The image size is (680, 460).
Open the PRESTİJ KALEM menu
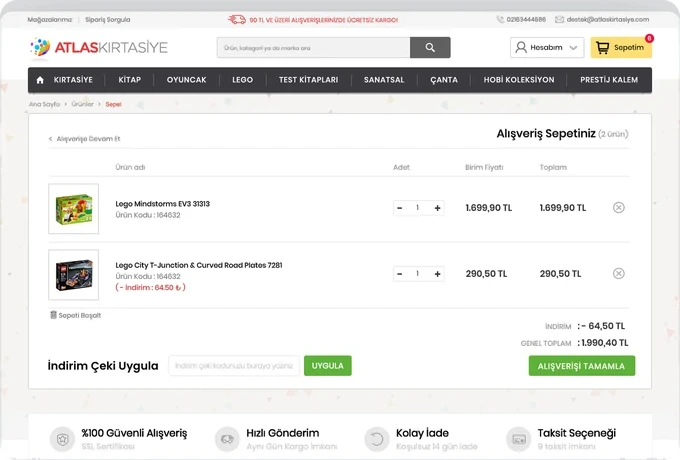609,80
